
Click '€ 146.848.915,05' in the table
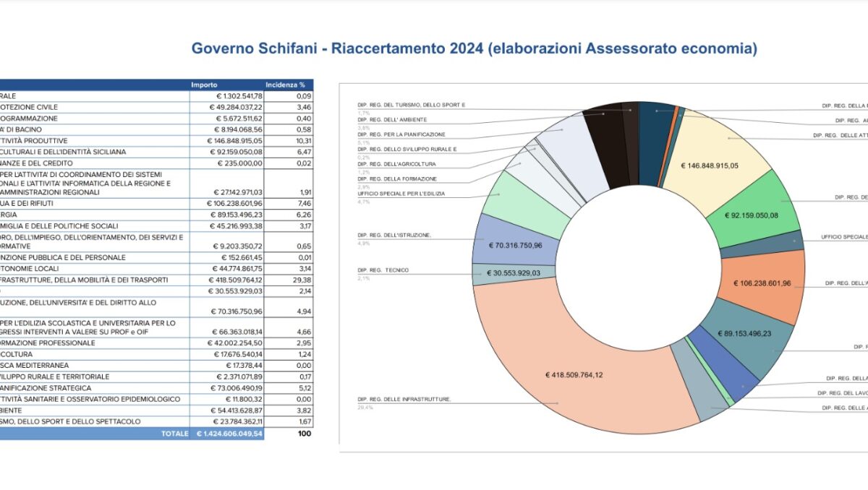tap(234, 141)
